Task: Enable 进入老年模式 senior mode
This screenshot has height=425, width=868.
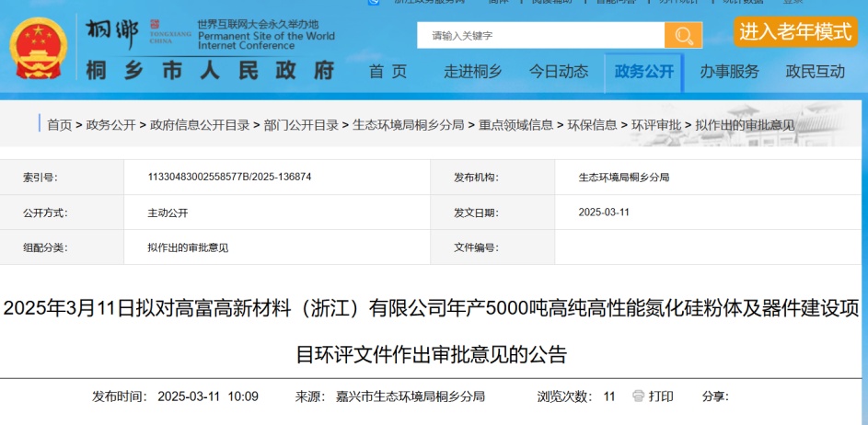Action: point(795,31)
